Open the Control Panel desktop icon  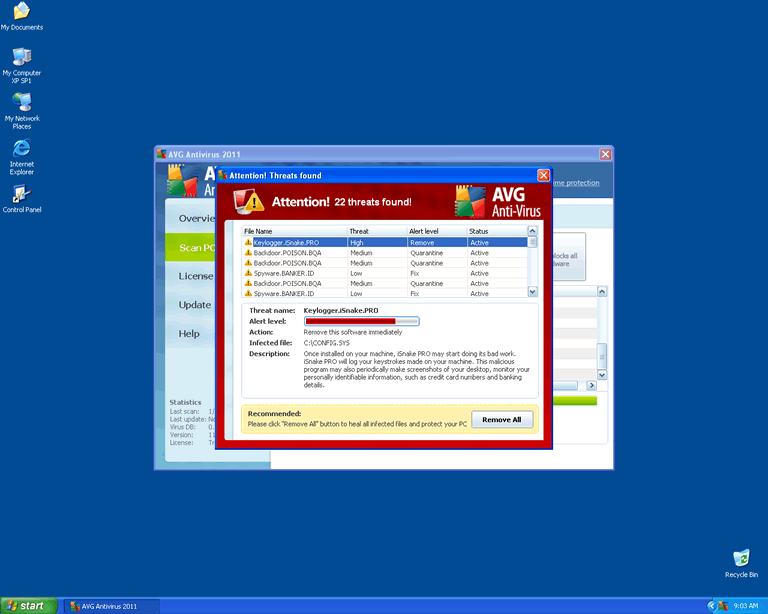[x=21, y=194]
